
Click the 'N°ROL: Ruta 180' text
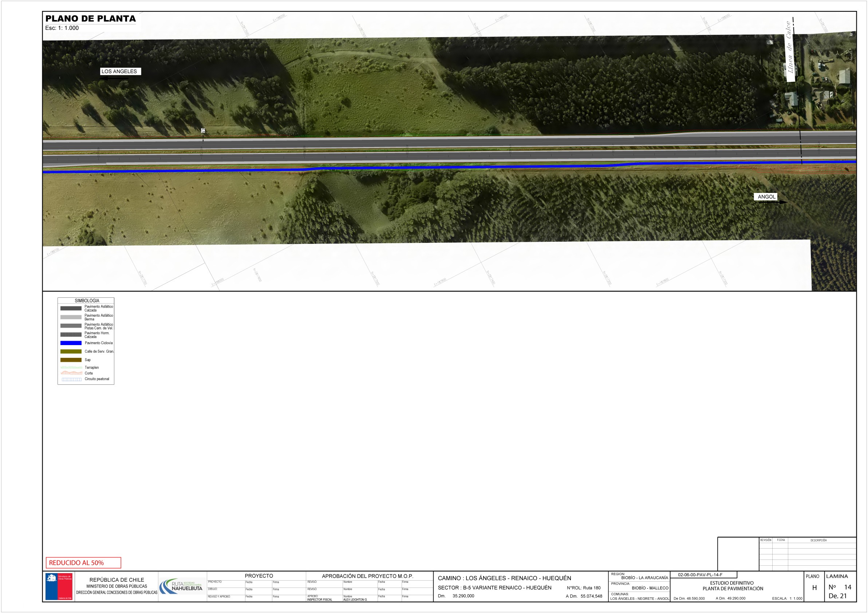point(584,588)
